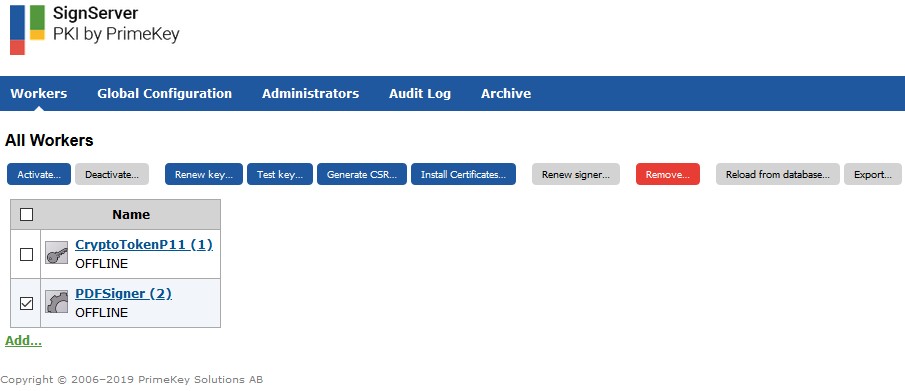Open the Workers tab

point(39,94)
